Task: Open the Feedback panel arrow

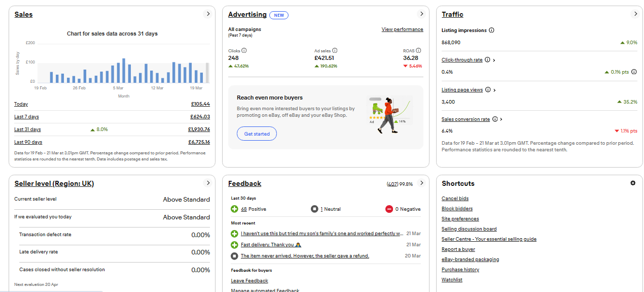Action: tap(421, 183)
